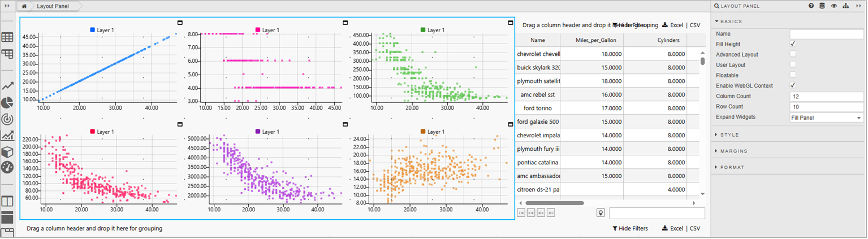Open the Expand Widgets dropdown

(x=826, y=118)
